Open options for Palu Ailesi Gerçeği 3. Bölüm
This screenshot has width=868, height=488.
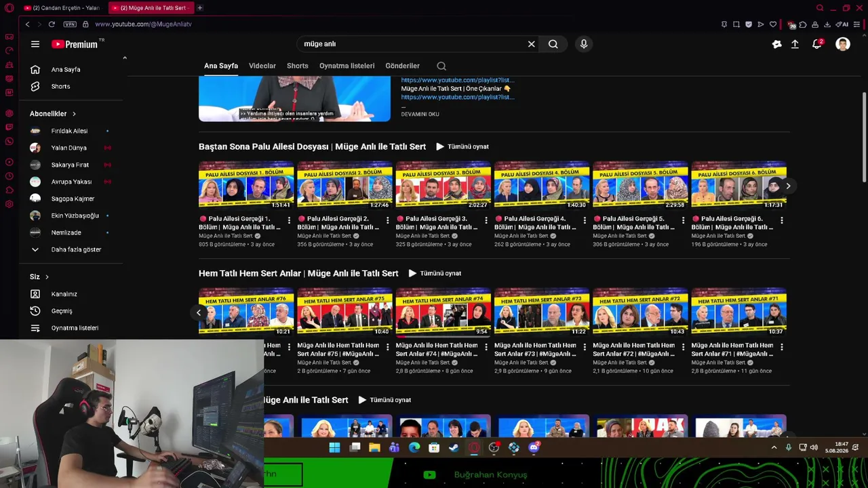[x=486, y=220]
